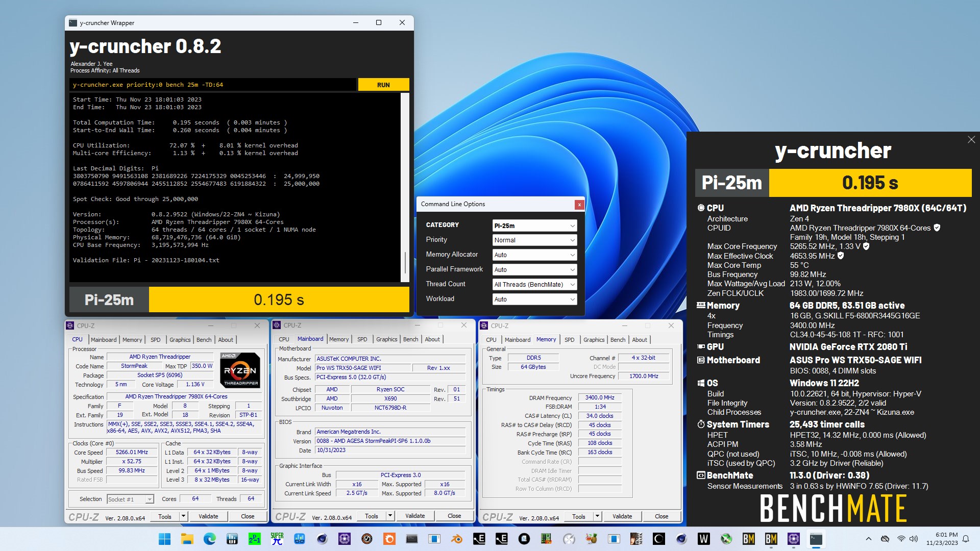980x551 pixels.
Task: Click the yellow RUN button
Action: click(383, 85)
